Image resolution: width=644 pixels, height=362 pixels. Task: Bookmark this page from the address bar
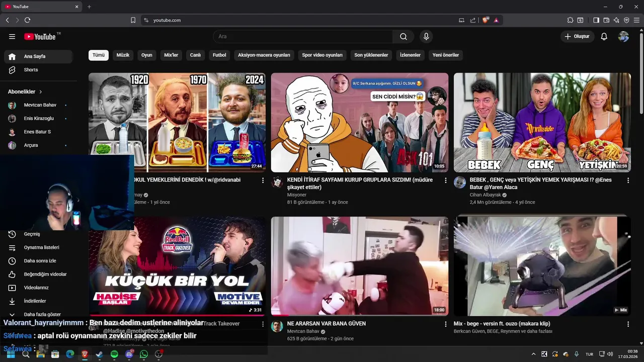pos(133,20)
